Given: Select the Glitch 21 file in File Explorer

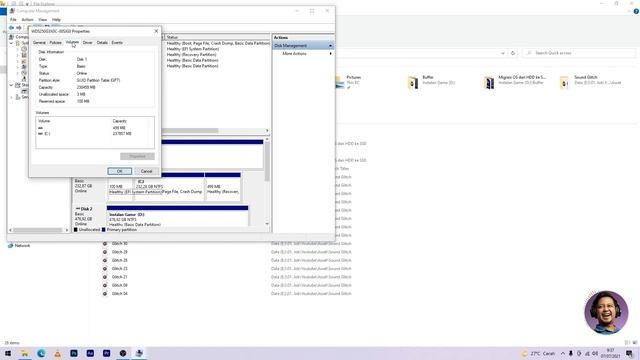Looking at the screenshot, I should click(x=120, y=277).
